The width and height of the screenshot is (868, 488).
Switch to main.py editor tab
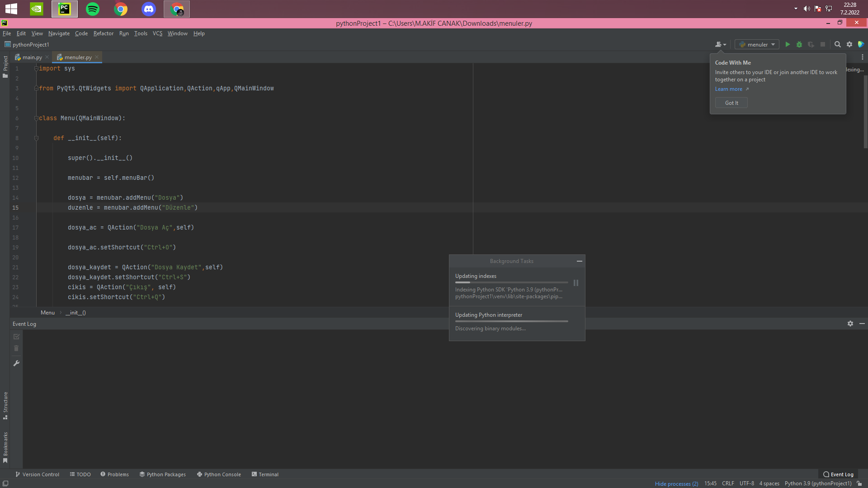coord(32,57)
